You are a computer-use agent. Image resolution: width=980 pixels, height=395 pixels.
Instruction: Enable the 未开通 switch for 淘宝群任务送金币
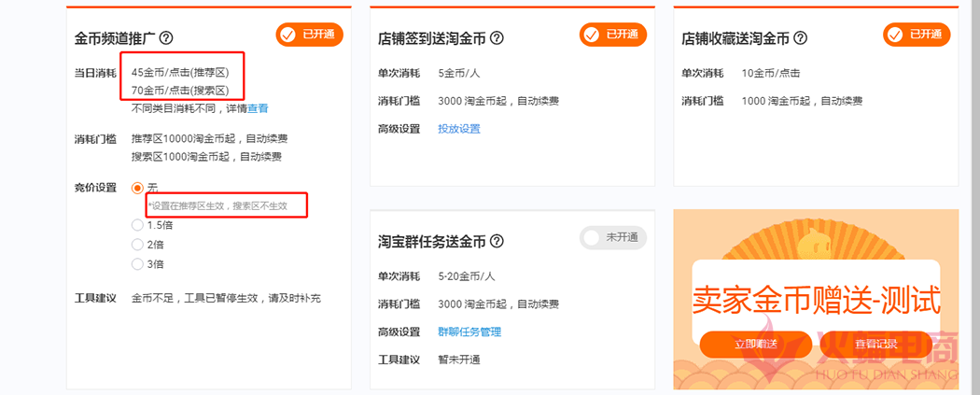(x=612, y=237)
